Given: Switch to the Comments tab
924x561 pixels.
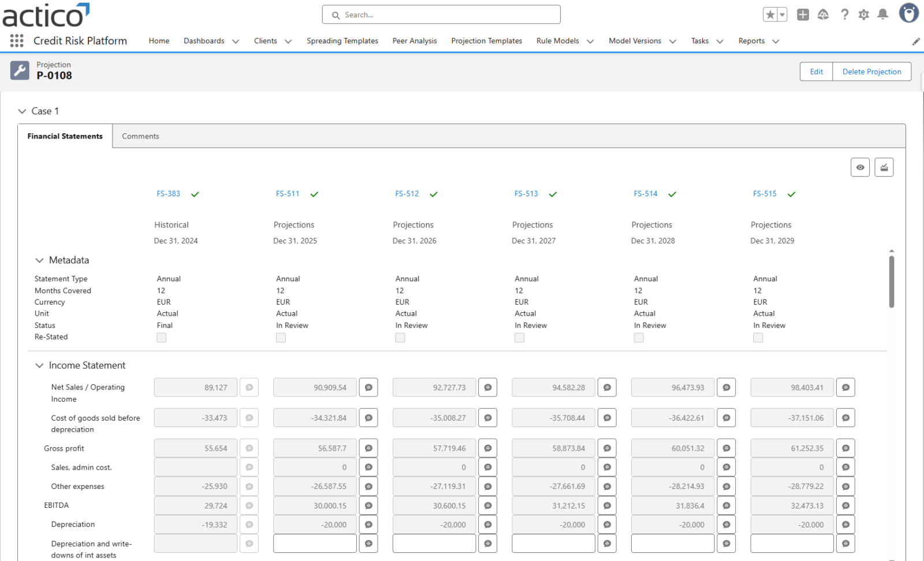Looking at the screenshot, I should 140,136.
